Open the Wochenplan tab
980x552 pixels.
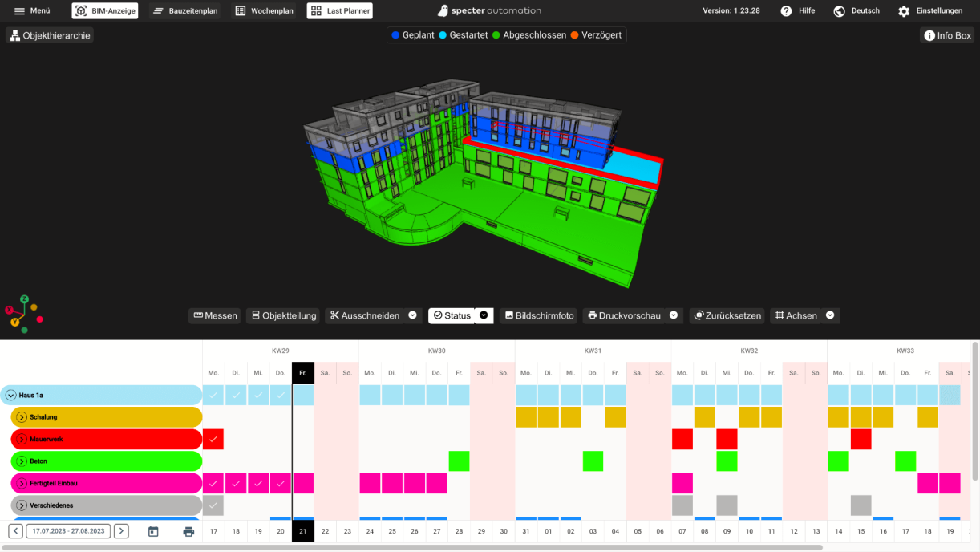pos(264,11)
